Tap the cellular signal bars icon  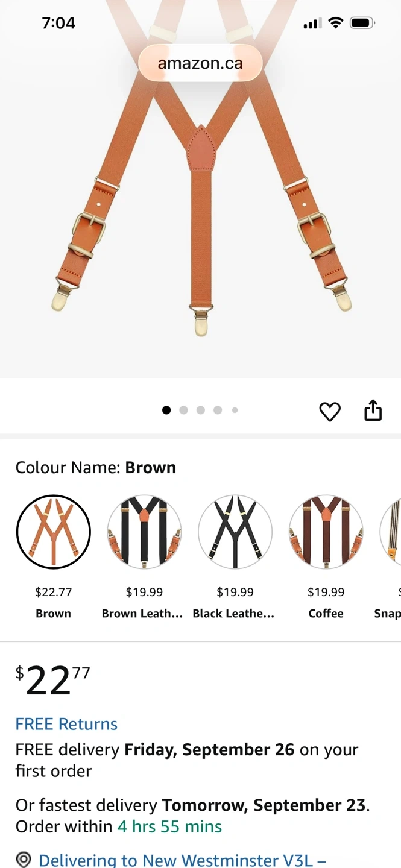coord(312,24)
